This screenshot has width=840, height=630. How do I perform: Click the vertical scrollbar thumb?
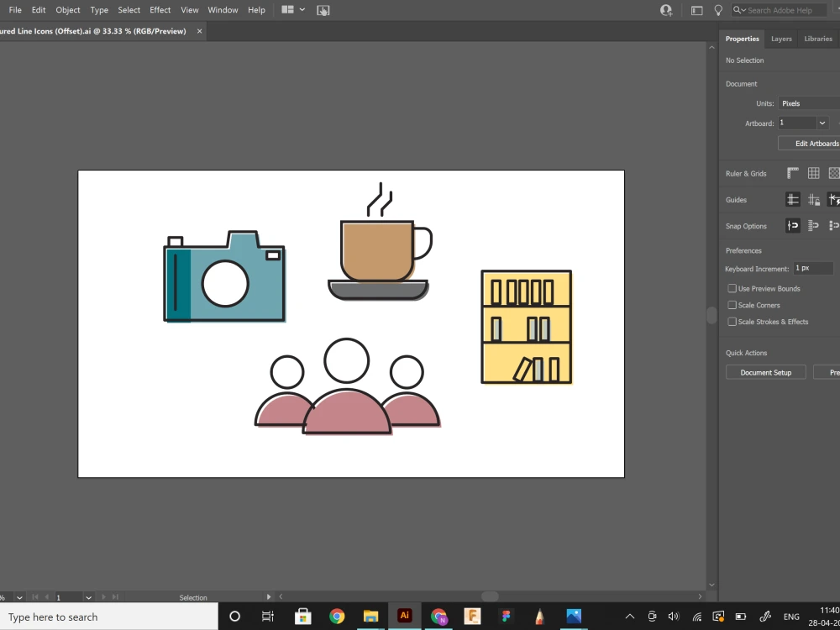click(x=711, y=316)
